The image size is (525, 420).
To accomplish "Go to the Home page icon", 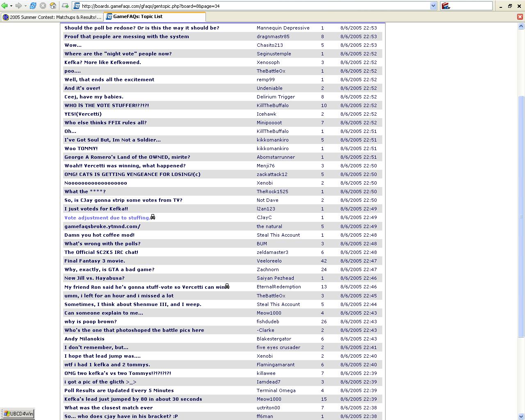I will (x=53, y=6).
